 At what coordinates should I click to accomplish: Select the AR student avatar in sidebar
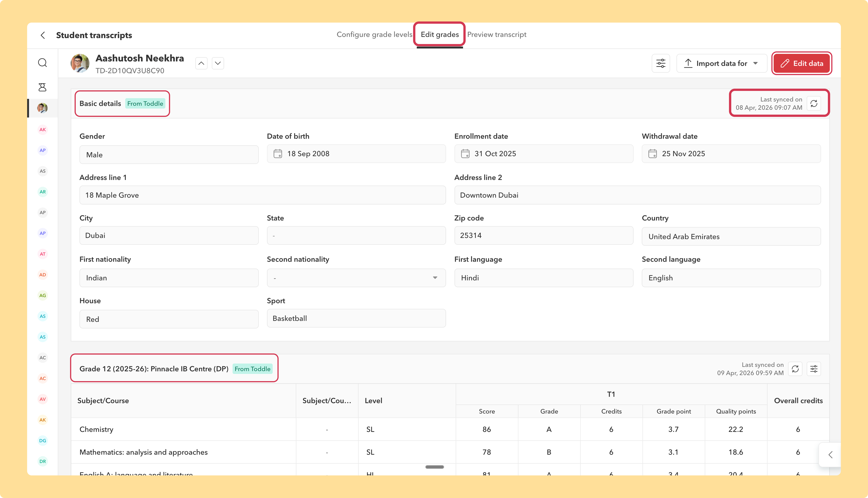42,192
